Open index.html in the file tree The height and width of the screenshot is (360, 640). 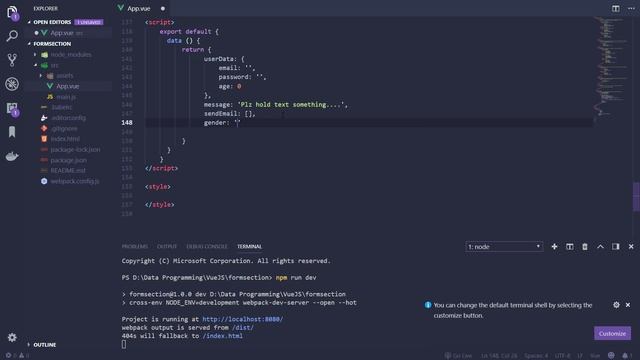coord(65,139)
